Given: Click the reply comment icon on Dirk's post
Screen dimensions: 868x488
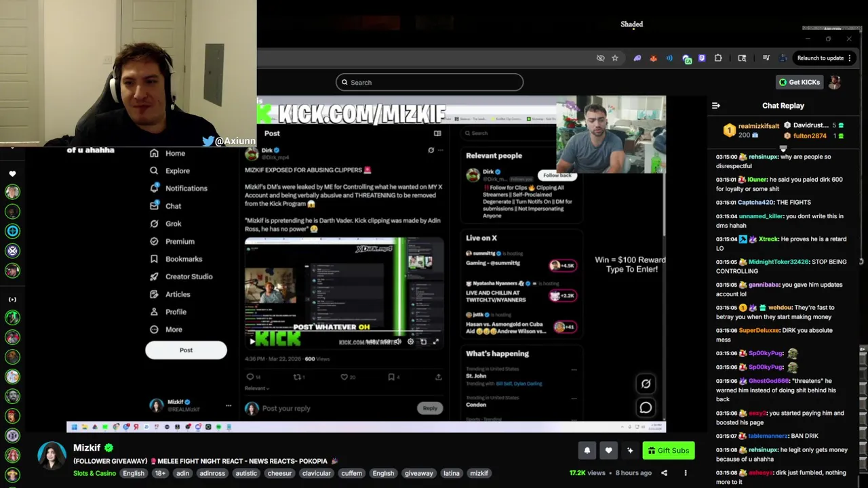Looking at the screenshot, I should tap(250, 377).
